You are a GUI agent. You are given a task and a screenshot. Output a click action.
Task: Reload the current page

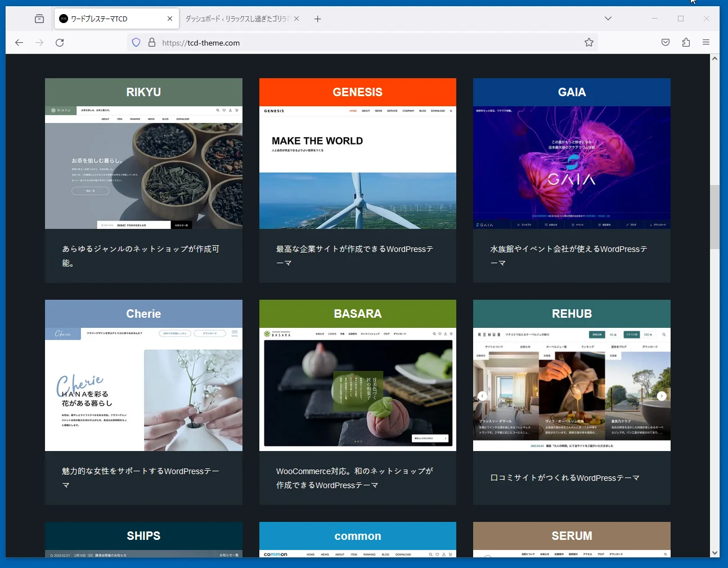pyautogui.click(x=60, y=43)
